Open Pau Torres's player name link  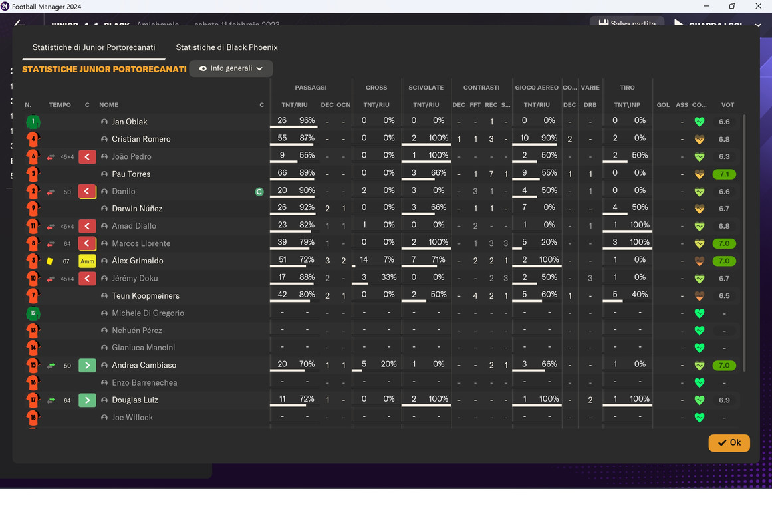click(131, 174)
